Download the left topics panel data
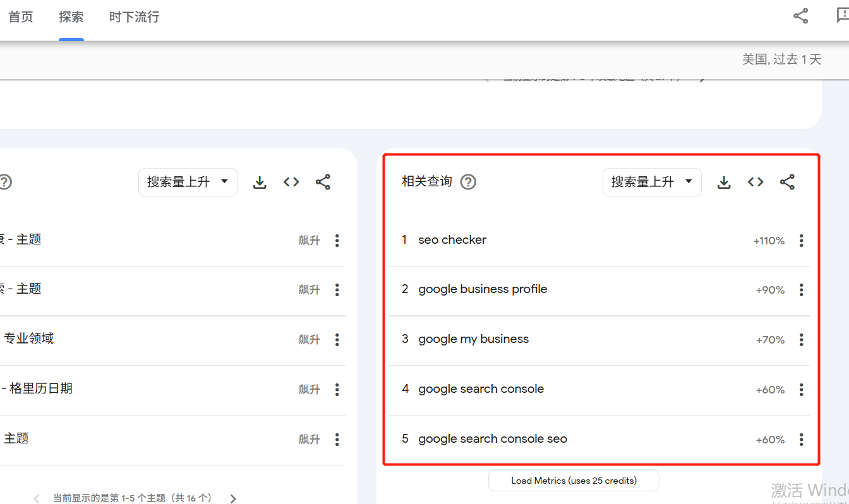 [260, 182]
